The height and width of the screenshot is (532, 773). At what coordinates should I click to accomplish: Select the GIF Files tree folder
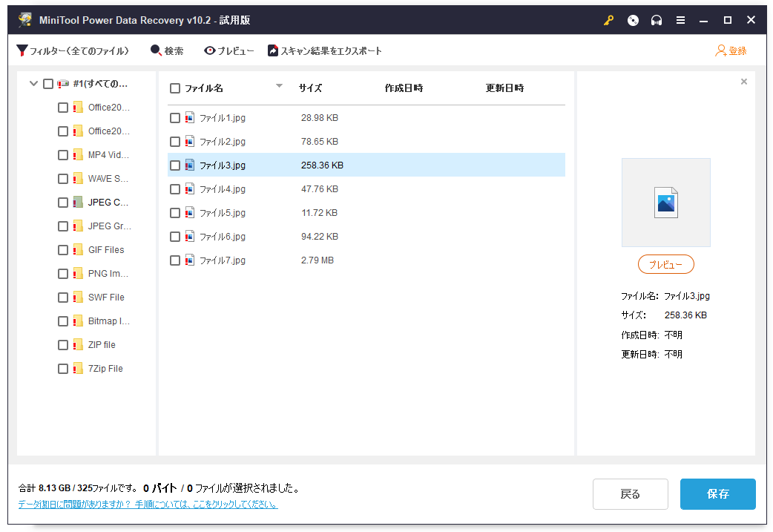pos(105,250)
